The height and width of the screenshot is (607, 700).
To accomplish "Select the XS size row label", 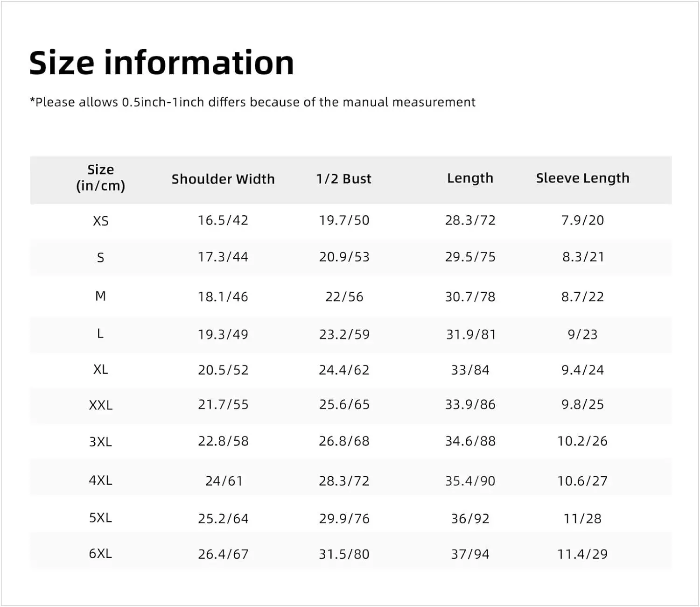I will point(100,220).
